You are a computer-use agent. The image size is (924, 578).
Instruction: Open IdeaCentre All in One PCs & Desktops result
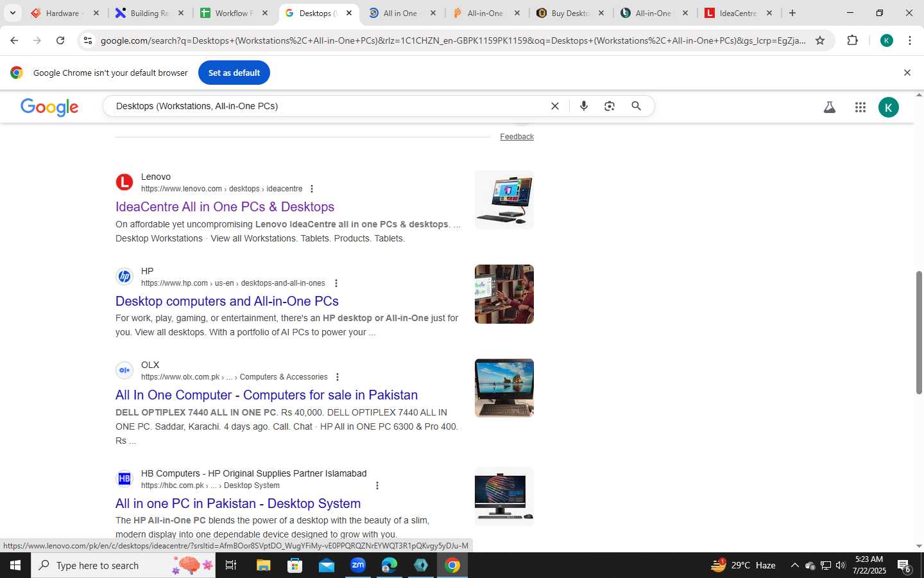tap(225, 207)
